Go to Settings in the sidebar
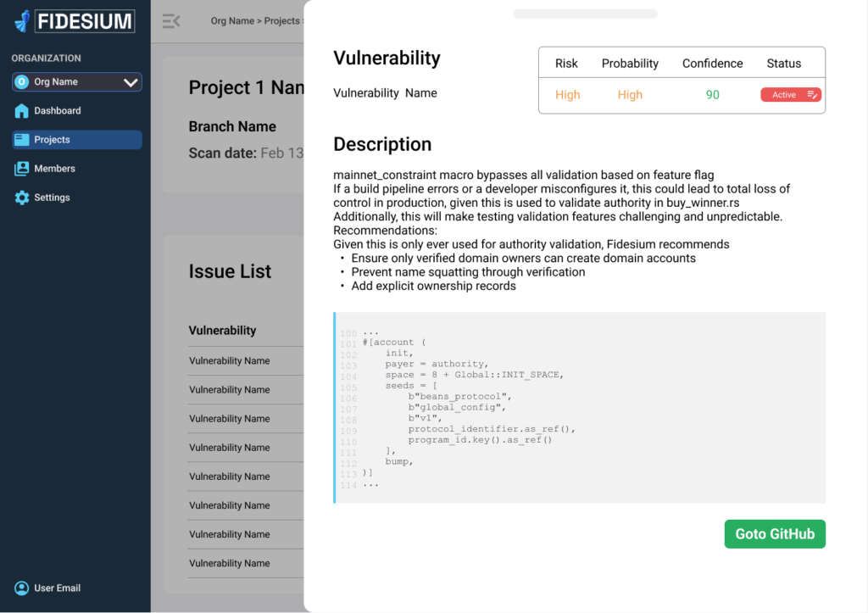The image size is (868, 613). 52,198
